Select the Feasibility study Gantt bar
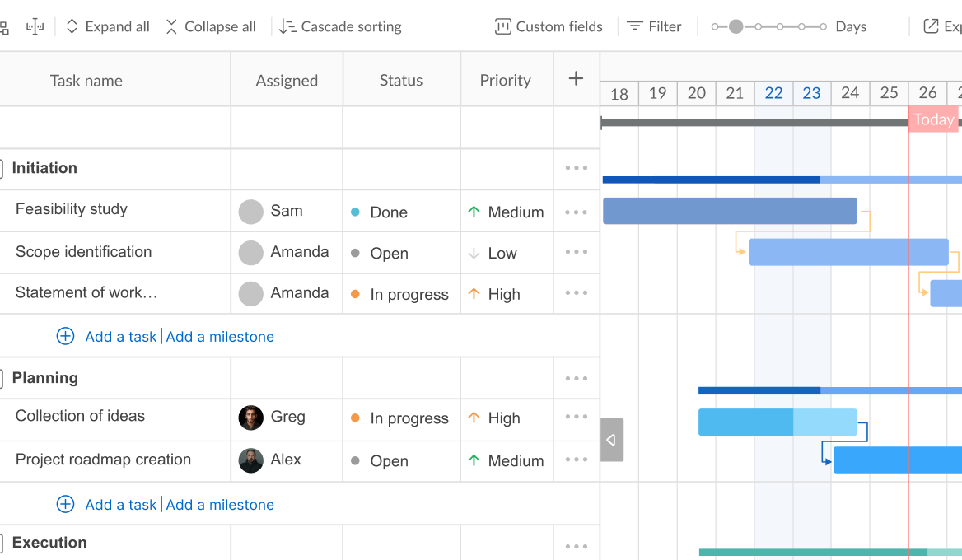 click(730, 211)
